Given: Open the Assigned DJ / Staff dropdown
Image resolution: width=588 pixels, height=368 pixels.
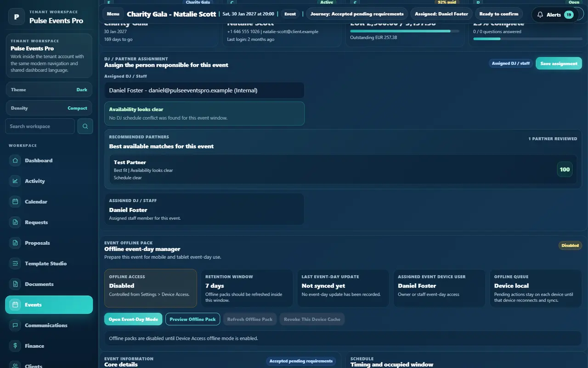Looking at the screenshot, I should (204, 91).
